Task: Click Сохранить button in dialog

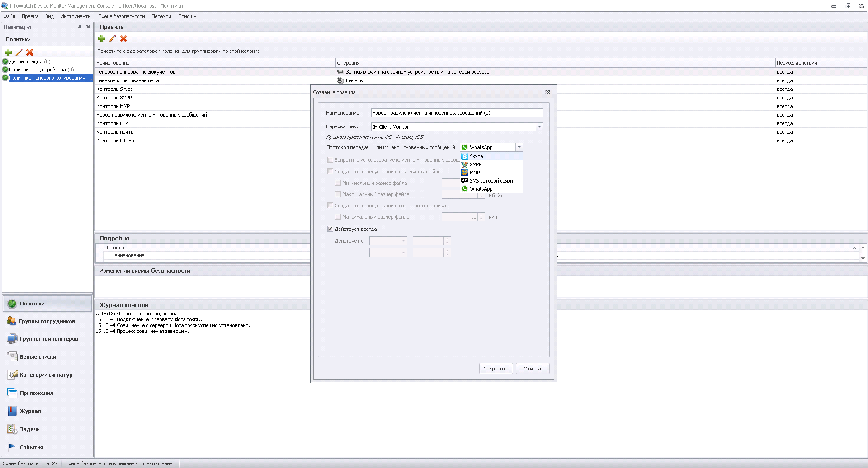Action: coord(496,369)
